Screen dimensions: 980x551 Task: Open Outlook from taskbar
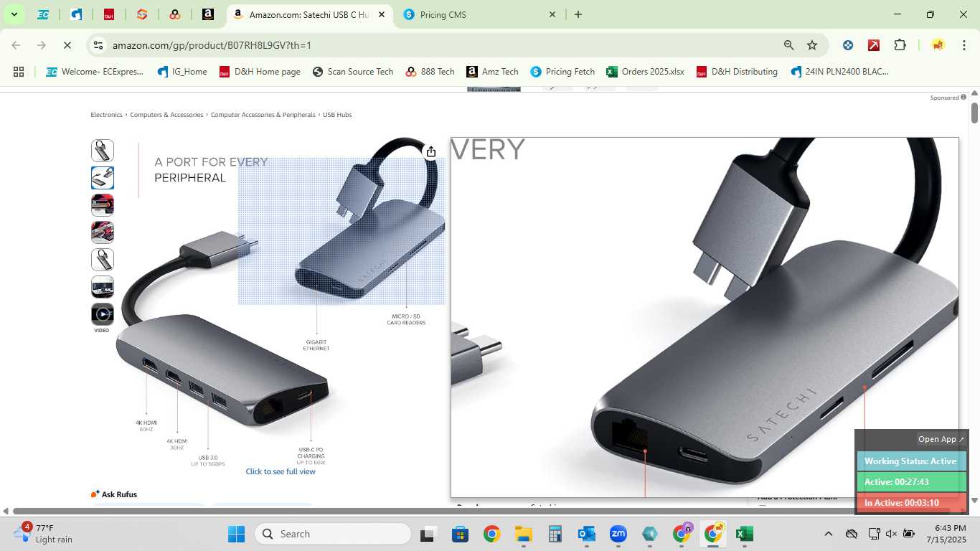pyautogui.click(x=587, y=534)
